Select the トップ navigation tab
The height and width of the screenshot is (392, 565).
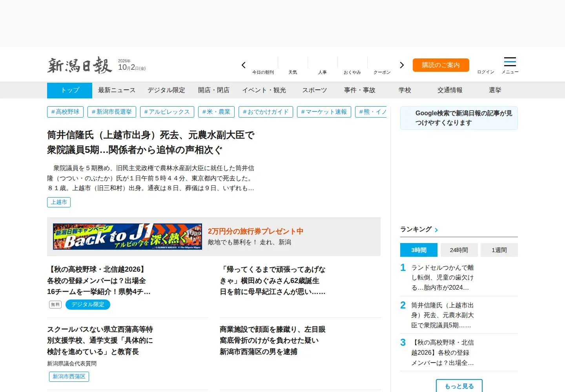[x=69, y=90]
